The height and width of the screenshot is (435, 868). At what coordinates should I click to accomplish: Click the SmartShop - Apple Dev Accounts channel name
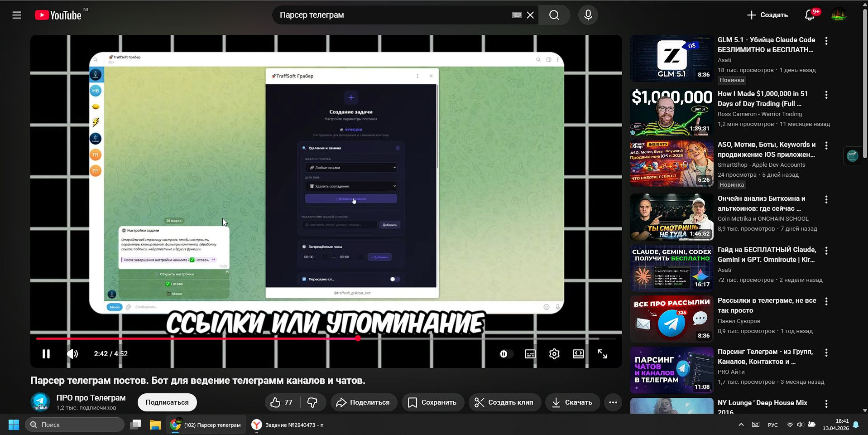(762, 165)
